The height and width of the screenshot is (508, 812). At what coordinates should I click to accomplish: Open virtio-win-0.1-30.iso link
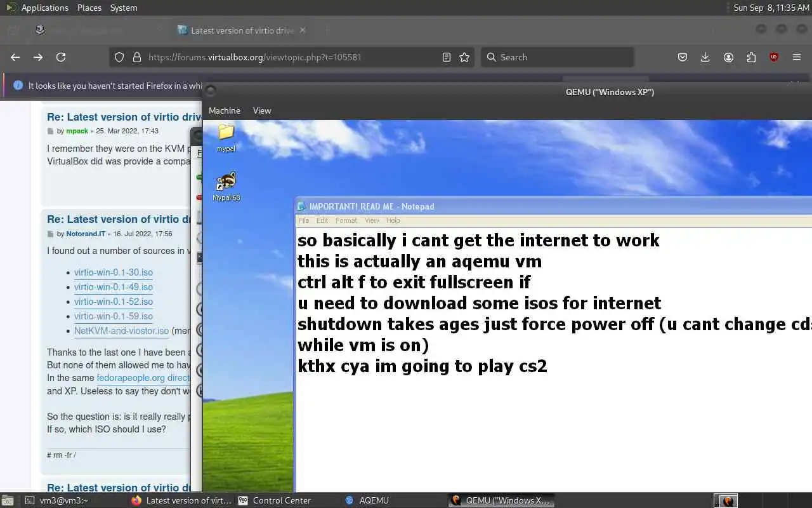pyautogui.click(x=114, y=272)
